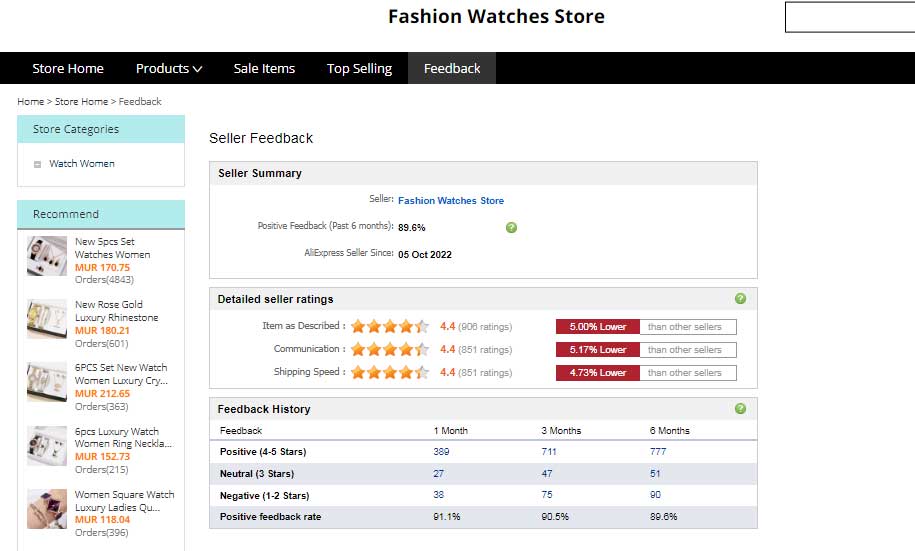Open New 5pcs Set Watches Women link

click(x=112, y=248)
